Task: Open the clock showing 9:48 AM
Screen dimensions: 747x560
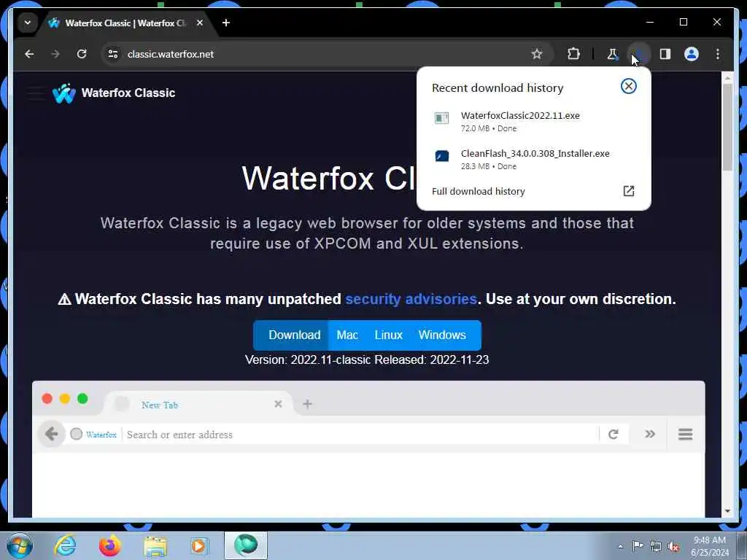Action: (709, 546)
